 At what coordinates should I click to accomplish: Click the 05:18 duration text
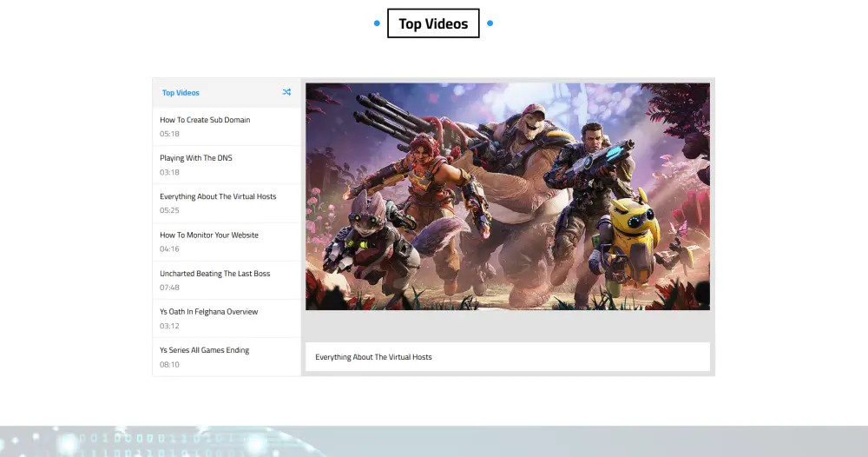point(169,134)
